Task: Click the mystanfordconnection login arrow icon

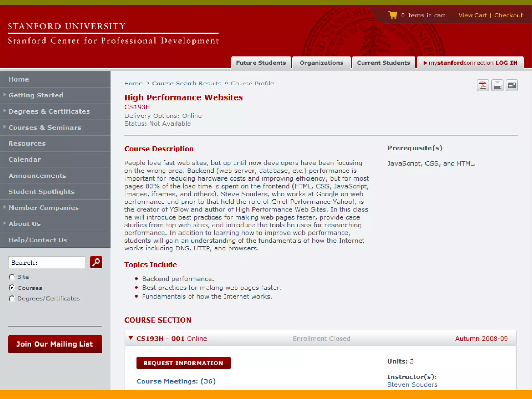Action: coord(425,63)
